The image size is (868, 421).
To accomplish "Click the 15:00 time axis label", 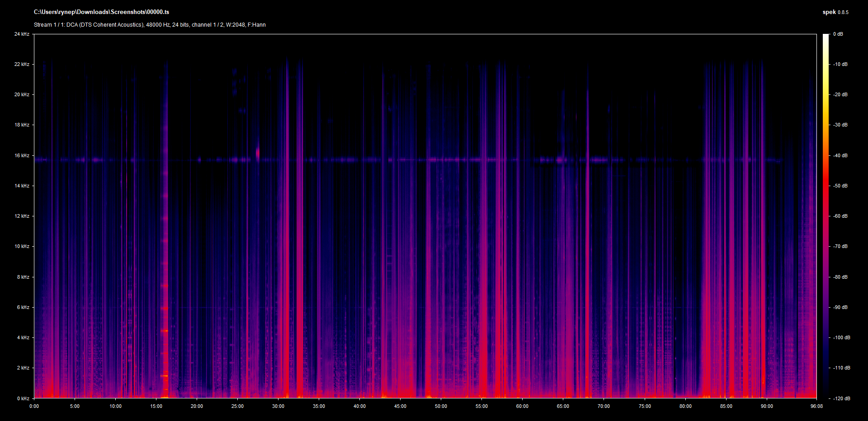I will click(x=156, y=406).
